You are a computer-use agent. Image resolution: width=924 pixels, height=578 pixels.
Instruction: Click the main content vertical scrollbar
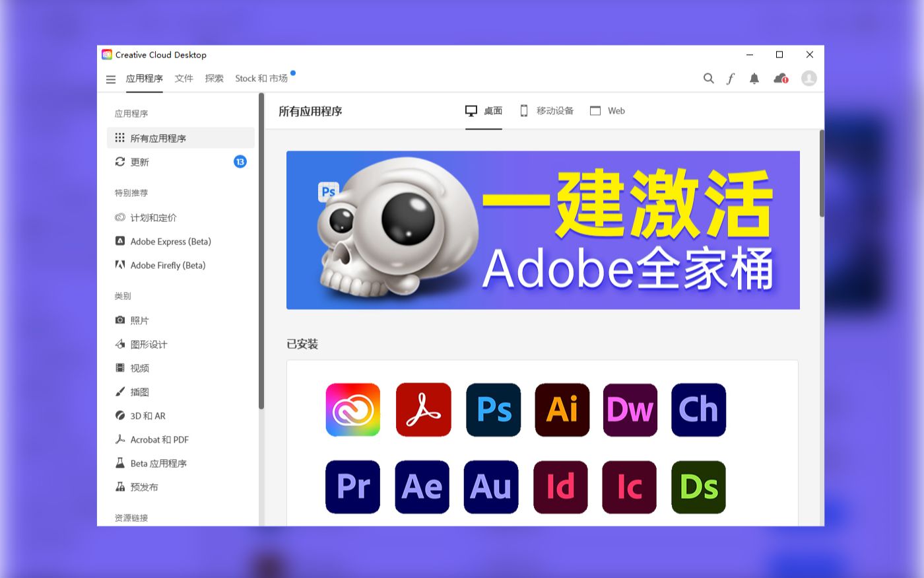[822, 173]
